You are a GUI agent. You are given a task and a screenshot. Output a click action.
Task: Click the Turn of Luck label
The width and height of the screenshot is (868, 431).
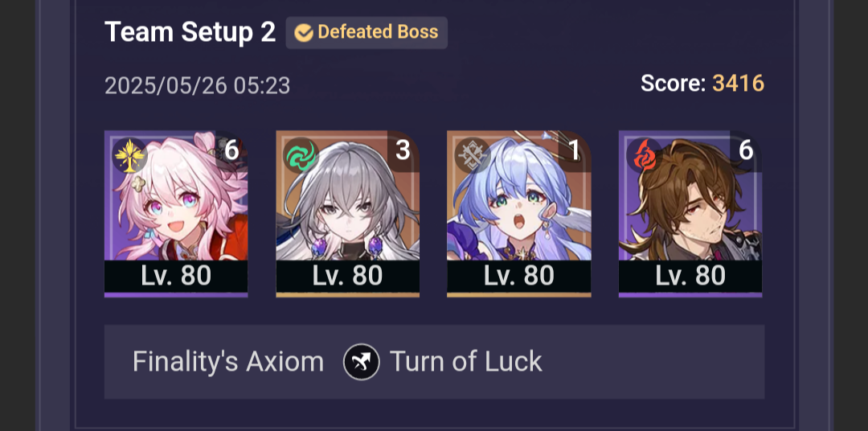pyautogui.click(x=465, y=362)
